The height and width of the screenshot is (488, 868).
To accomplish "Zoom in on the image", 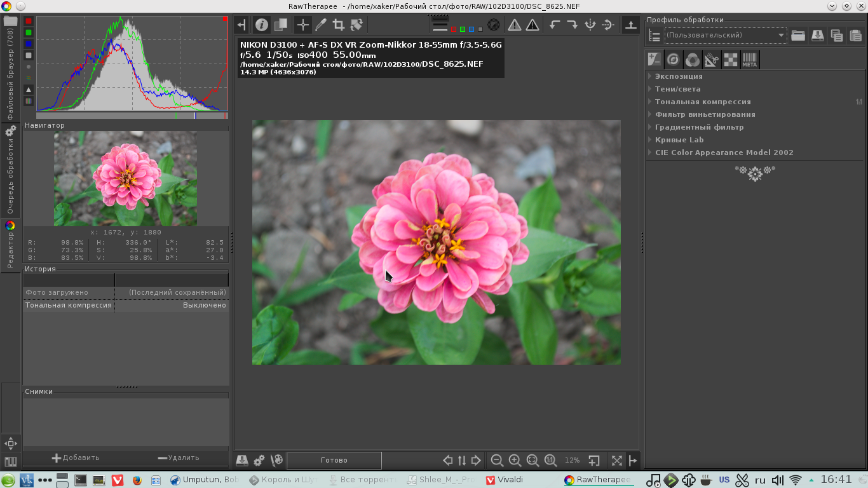I will coord(515,460).
